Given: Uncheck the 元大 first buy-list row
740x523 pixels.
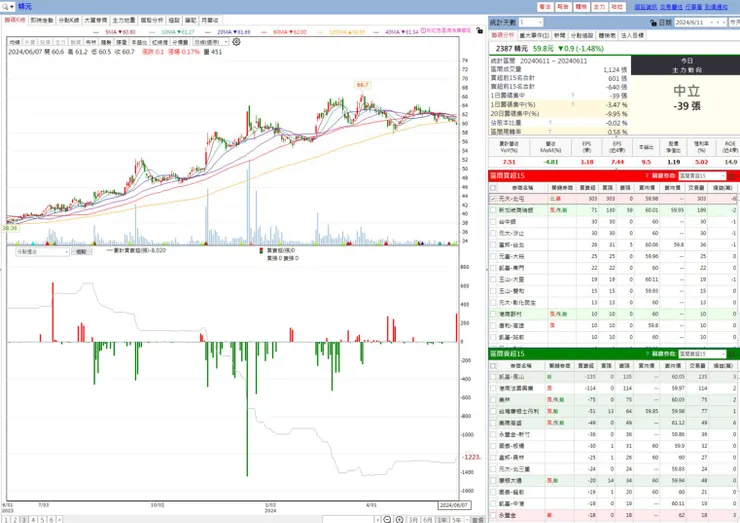Looking at the screenshot, I should coord(493,199).
